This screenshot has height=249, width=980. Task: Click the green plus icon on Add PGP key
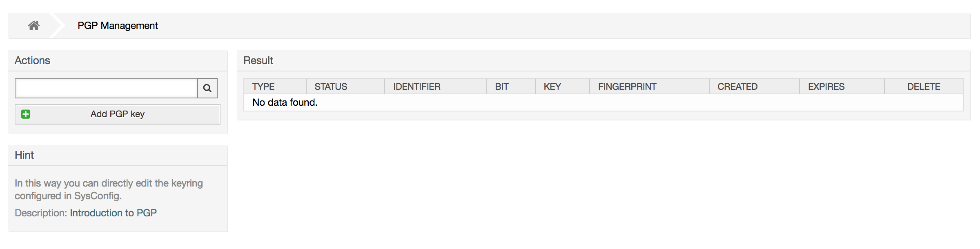tap(26, 114)
